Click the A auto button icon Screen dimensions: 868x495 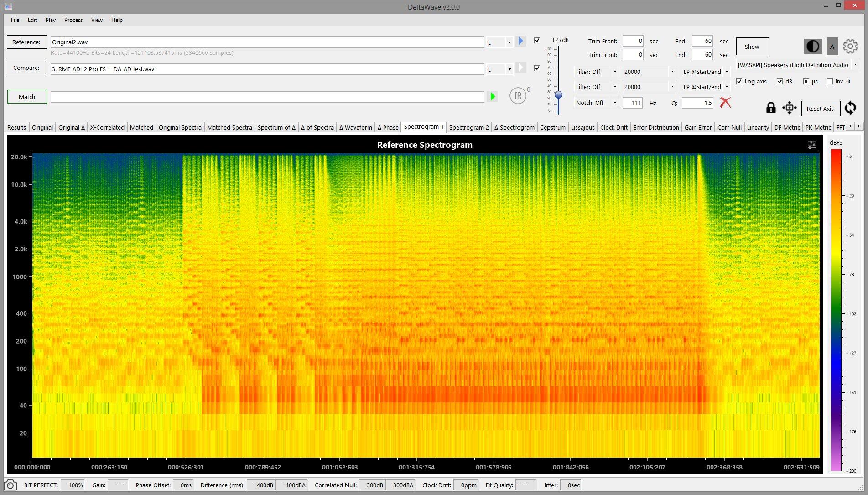point(832,46)
